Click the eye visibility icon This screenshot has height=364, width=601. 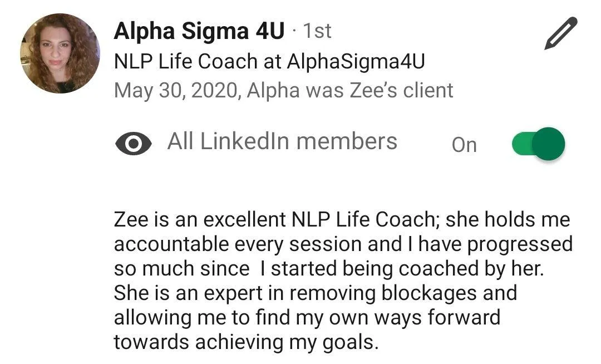point(134,144)
